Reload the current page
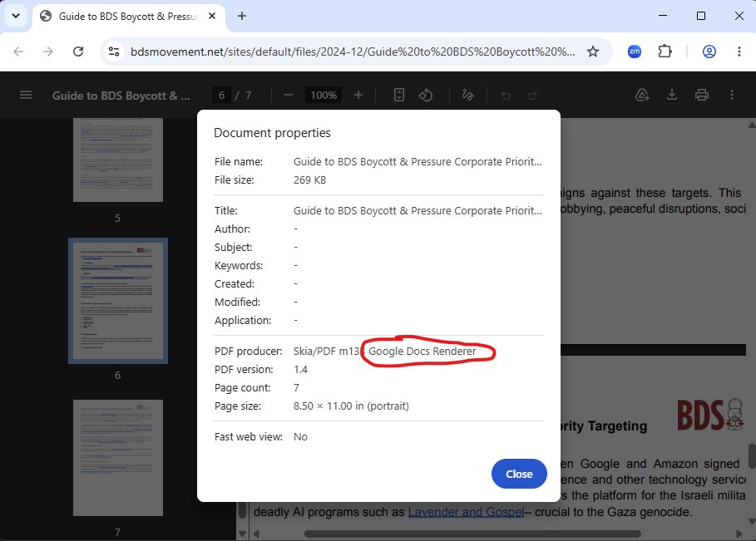The width and height of the screenshot is (756, 541). tap(78, 52)
